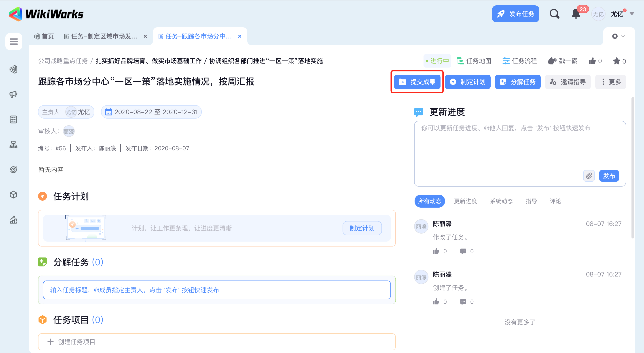Screen dimensions: 644x353
Task: Like the task with thumbs-up icon
Action: tap(592, 61)
